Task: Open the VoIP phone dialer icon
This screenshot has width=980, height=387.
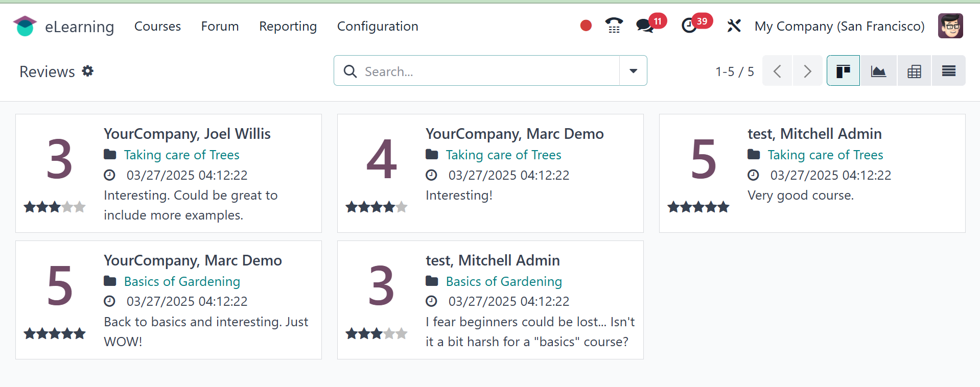Action: 614,26
